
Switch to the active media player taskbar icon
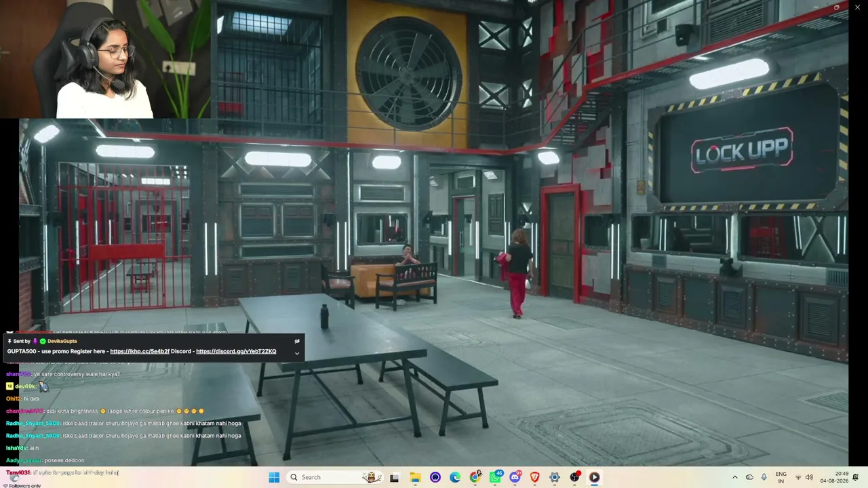[x=594, y=477]
